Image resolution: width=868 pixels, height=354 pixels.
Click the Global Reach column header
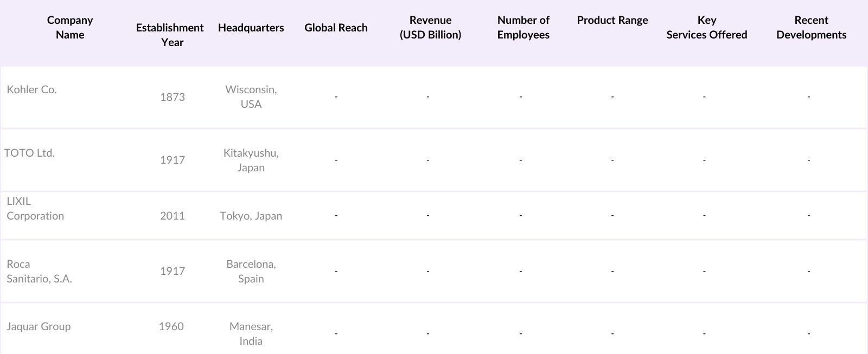[336, 28]
